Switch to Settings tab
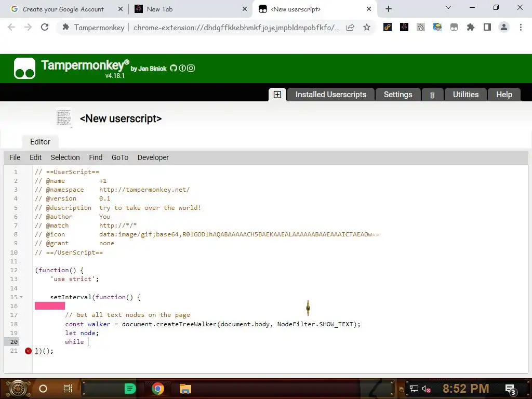Viewport: 532px width, 399px height. [x=398, y=95]
